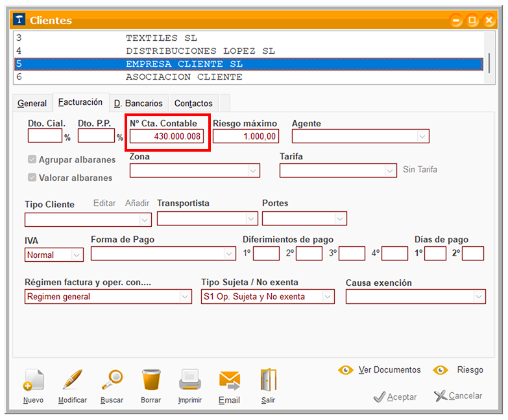Click the 3º Diferimientos de pago field

point(352,253)
